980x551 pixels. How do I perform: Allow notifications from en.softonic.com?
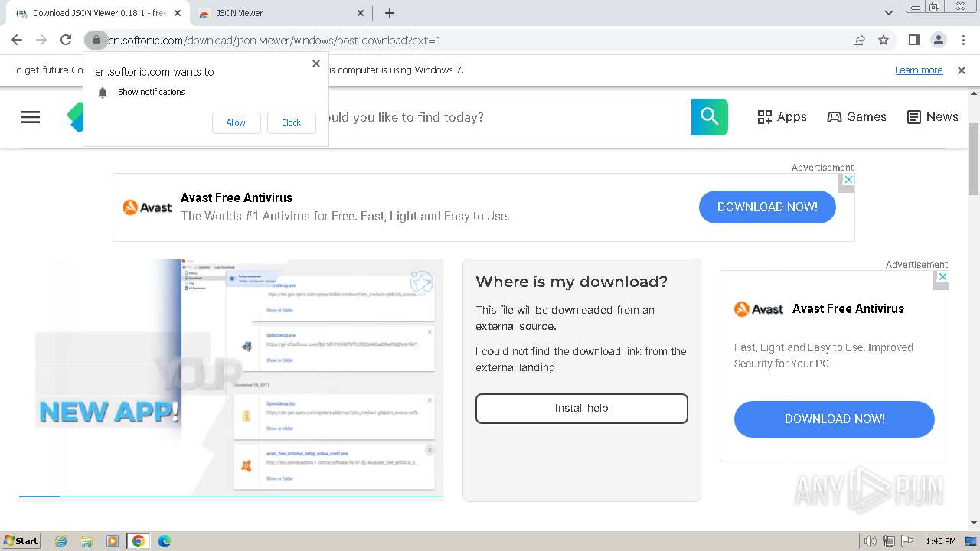point(236,122)
